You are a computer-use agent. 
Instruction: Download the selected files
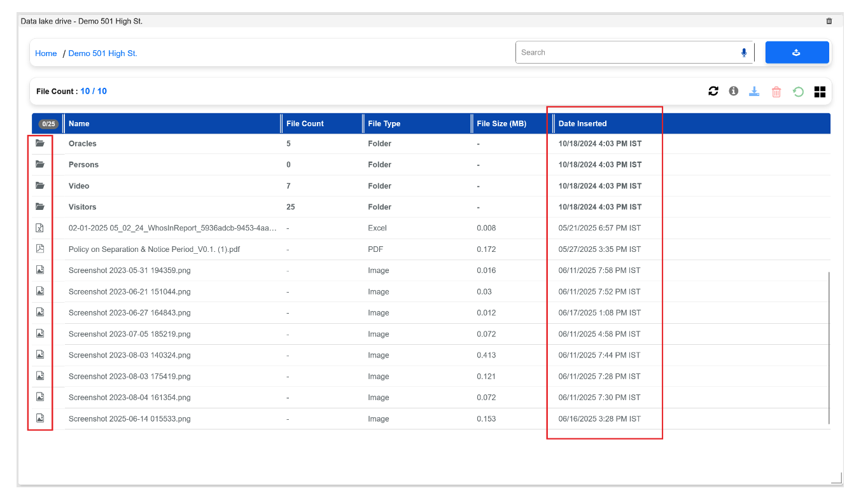[754, 91]
